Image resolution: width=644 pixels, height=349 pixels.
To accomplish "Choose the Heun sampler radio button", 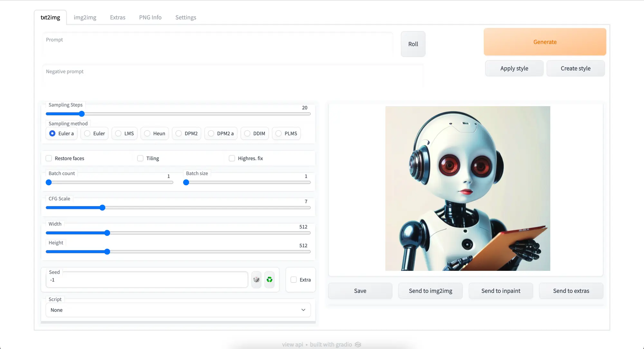I will 147,133.
